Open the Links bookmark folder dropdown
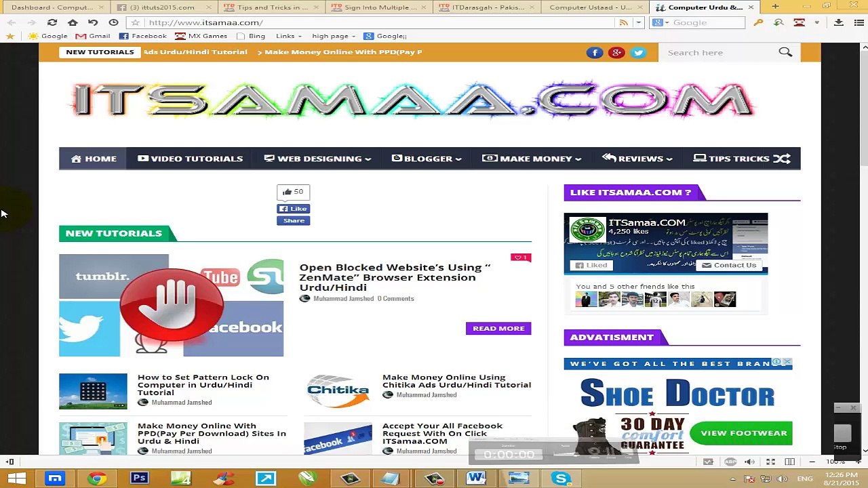The image size is (868, 488). (290, 36)
